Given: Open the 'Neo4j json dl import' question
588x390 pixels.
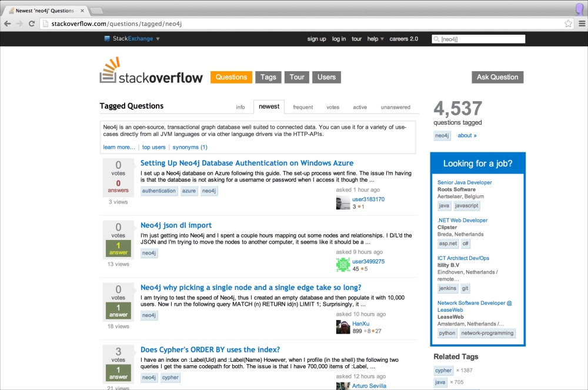Looking at the screenshot, I should [176, 225].
